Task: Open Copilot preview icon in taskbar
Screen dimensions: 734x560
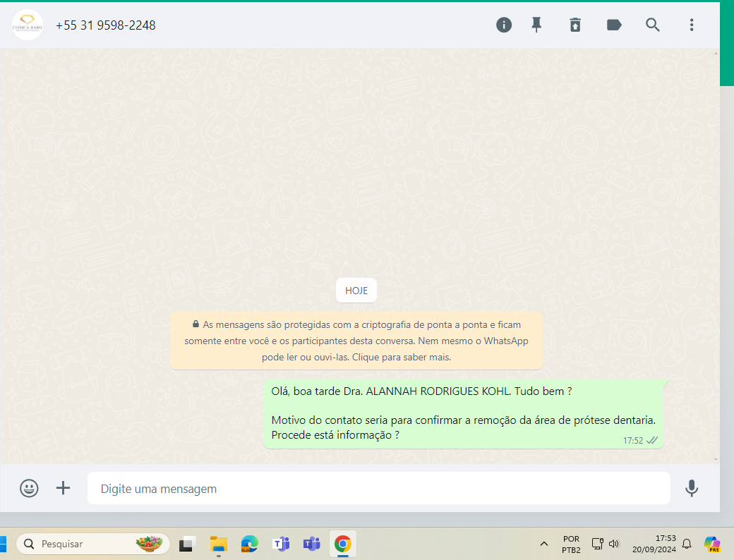Action: click(712, 544)
